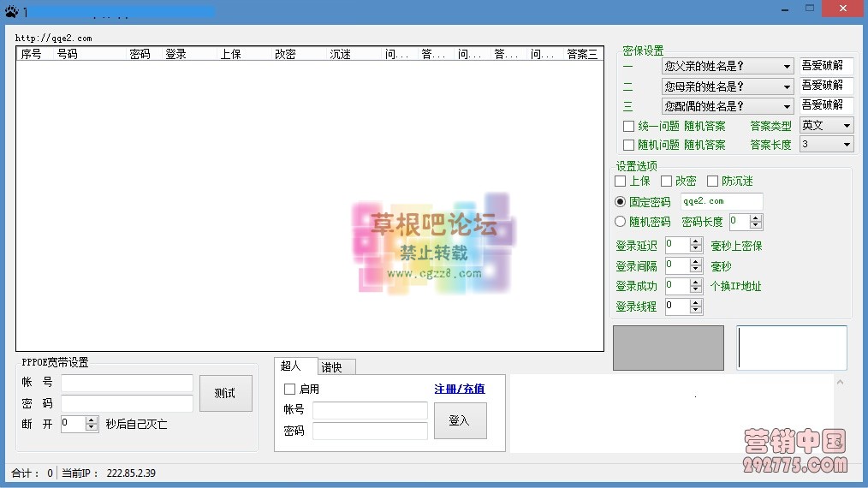This screenshot has height=488, width=868.
Task: Open the 注册/充值 link
Action: point(459,389)
